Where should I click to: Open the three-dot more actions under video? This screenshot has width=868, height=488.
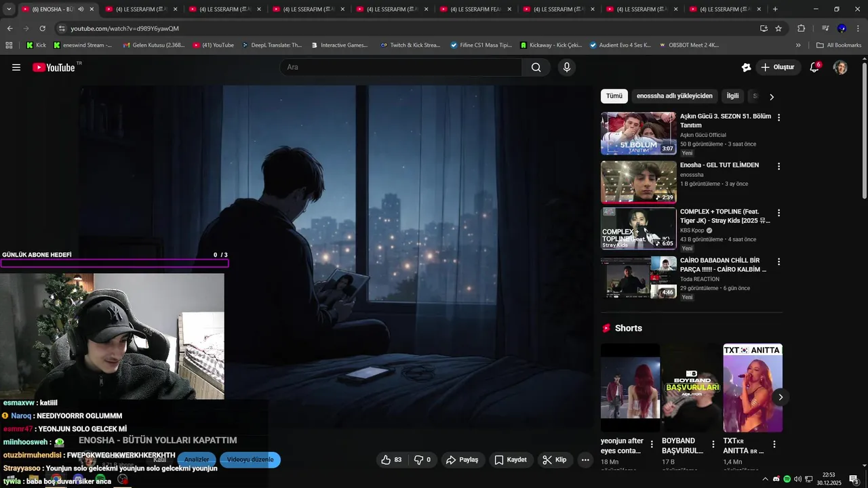(x=585, y=460)
